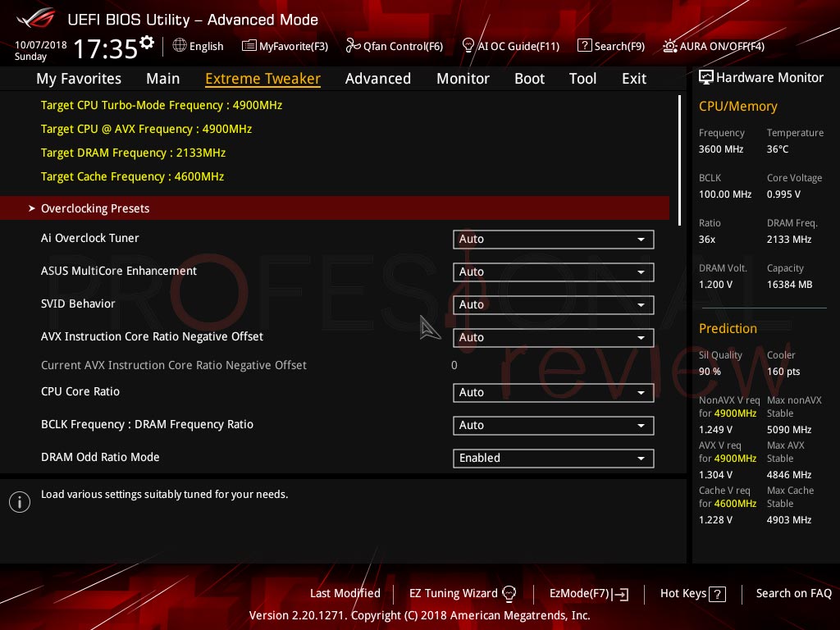Open the CPU Core Ratio dropdown
The height and width of the screenshot is (630, 840).
[554, 393]
